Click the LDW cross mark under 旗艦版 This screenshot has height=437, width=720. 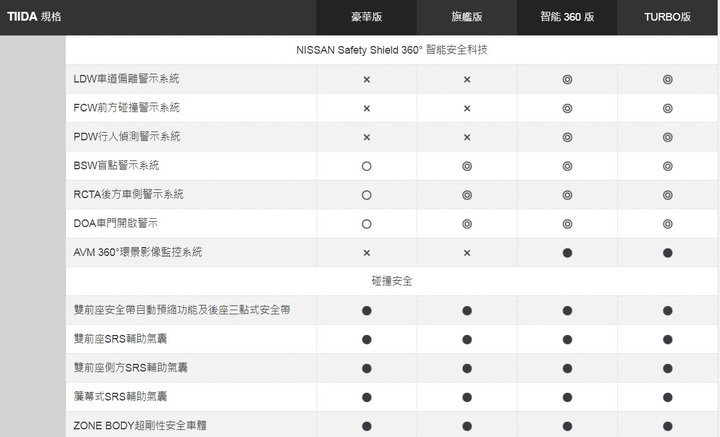(x=467, y=79)
